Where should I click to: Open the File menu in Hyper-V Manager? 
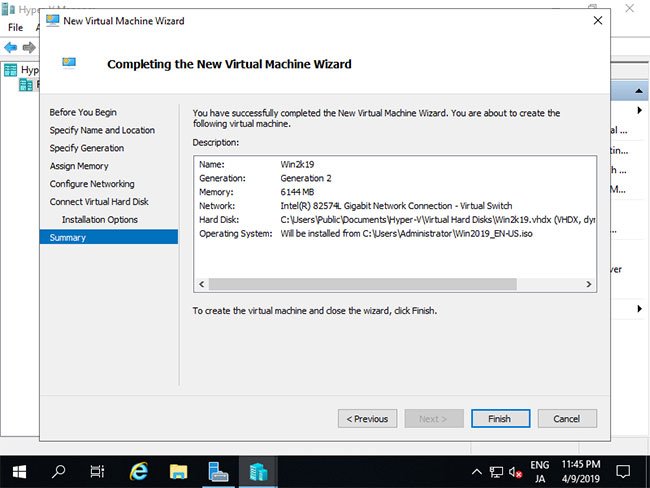coord(15,27)
